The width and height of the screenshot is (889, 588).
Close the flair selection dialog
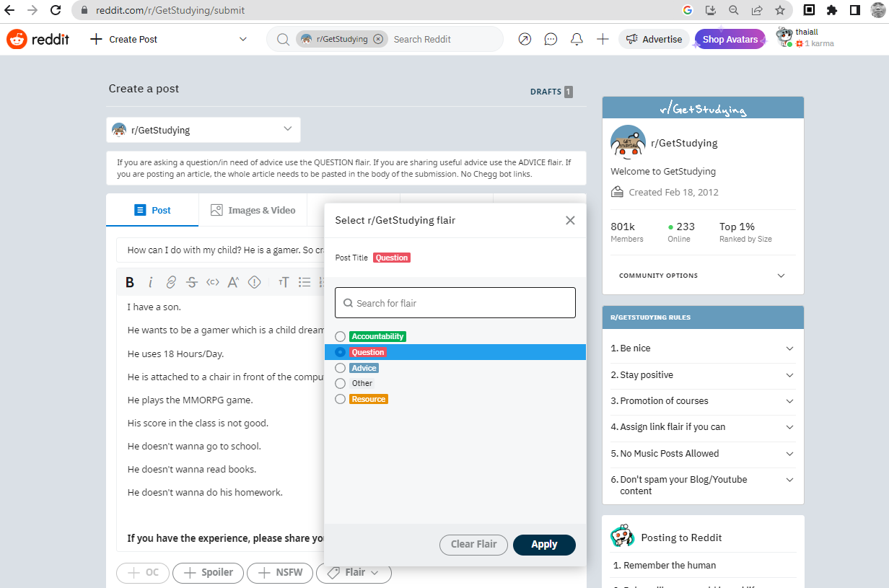(x=570, y=221)
